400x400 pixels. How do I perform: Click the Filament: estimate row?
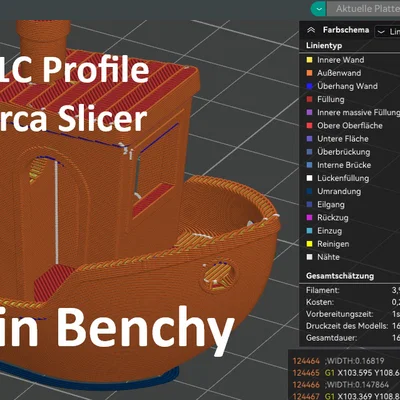click(353, 290)
